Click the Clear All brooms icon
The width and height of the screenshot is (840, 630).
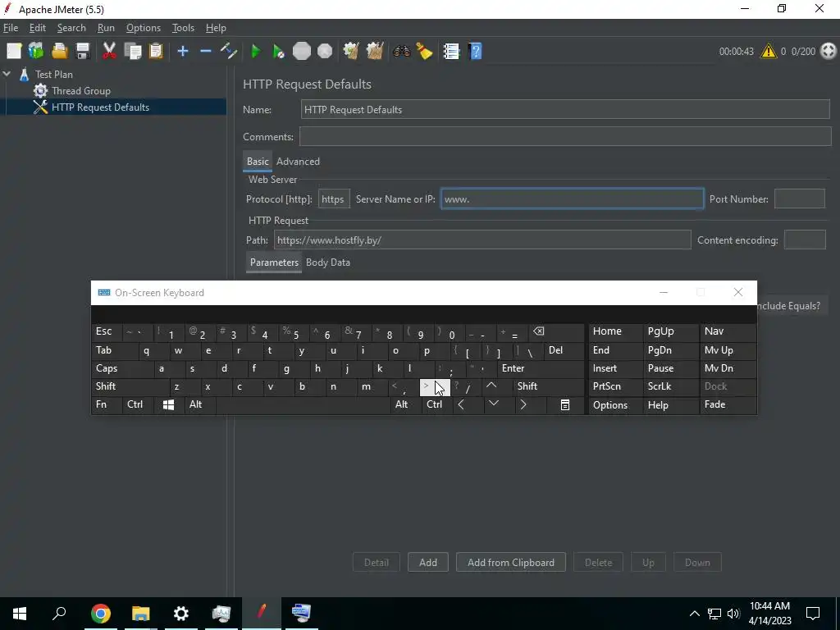coord(374,51)
